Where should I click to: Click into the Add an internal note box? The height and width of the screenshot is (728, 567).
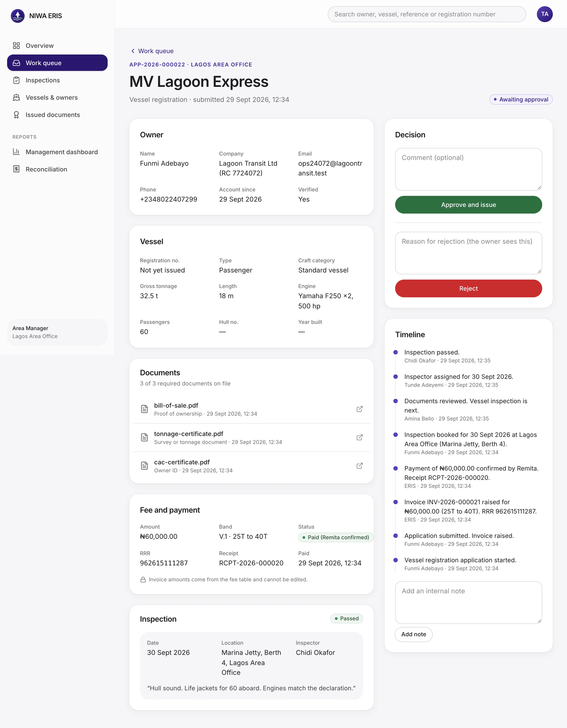pyautogui.click(x=468, y=603)
